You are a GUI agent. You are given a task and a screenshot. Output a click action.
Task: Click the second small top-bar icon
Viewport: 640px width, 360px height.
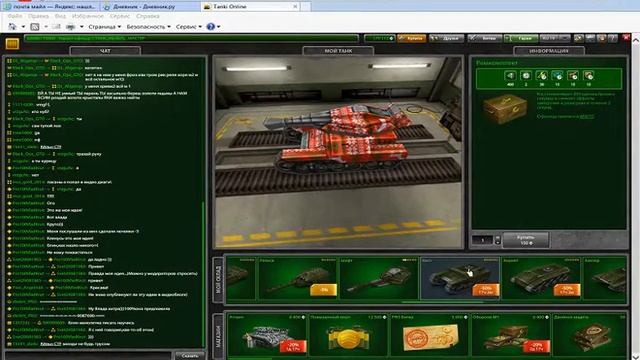(x=590, y=38)
